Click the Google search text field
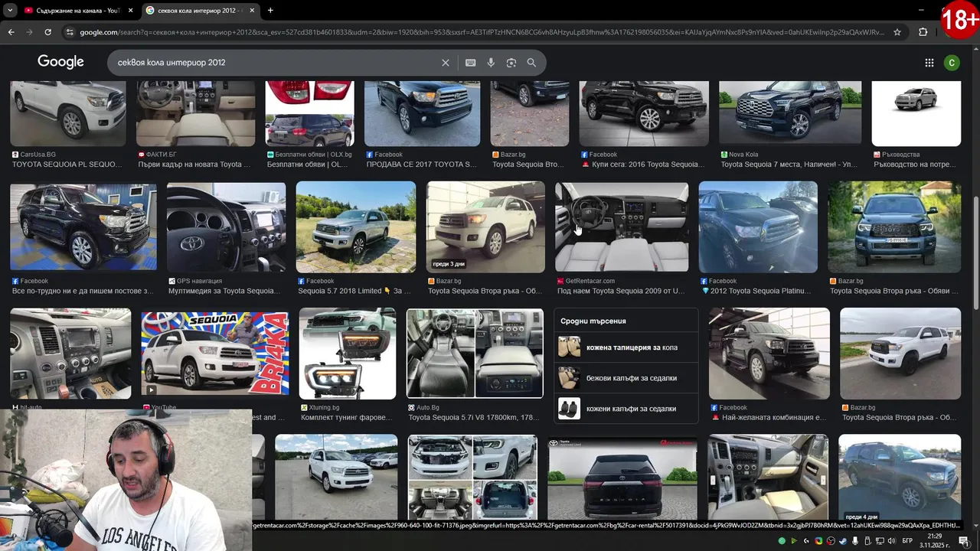 276,63
